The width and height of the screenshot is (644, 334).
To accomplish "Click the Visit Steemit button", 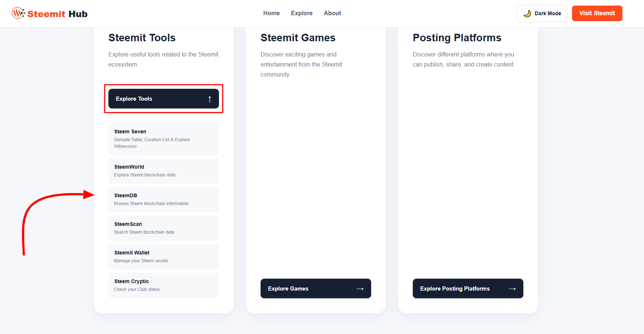I will [597, 13].
